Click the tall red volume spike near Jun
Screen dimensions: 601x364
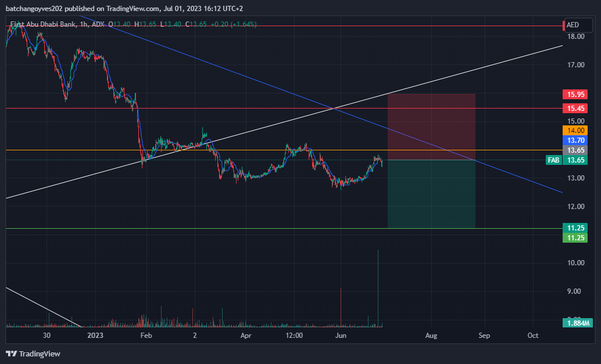coord(341,307)
